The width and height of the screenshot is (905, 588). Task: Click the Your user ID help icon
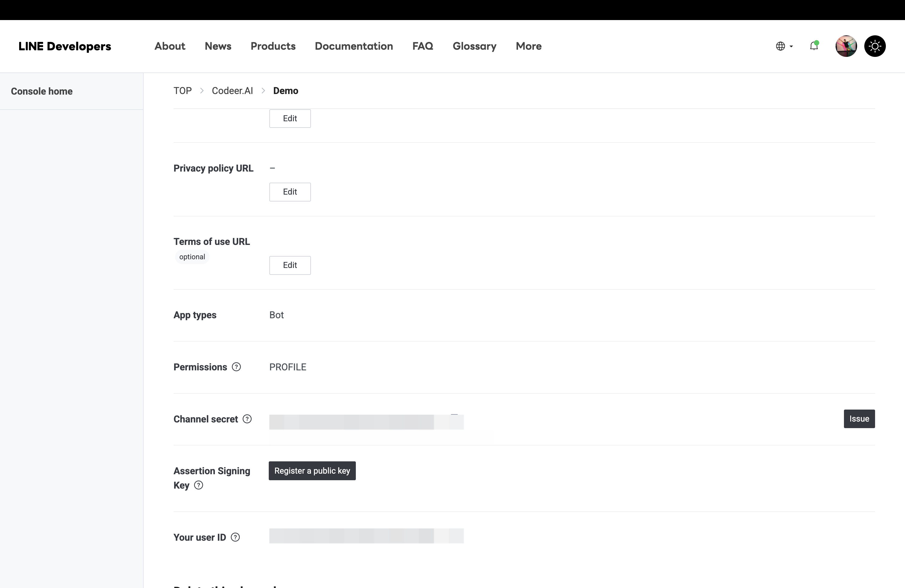pos(235,537)
